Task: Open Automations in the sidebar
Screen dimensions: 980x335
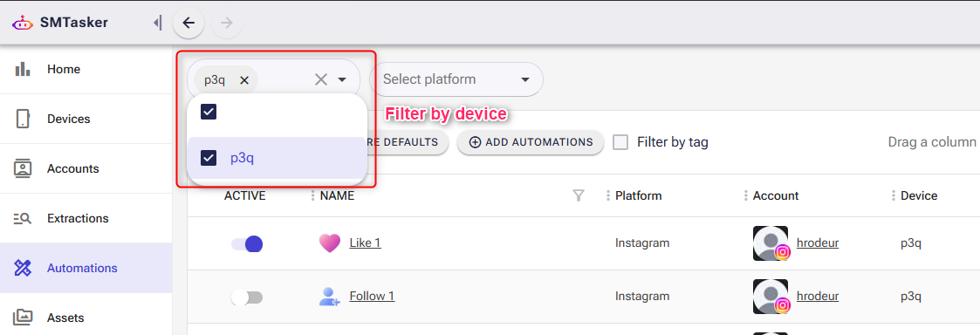Action: coord(86,268)
